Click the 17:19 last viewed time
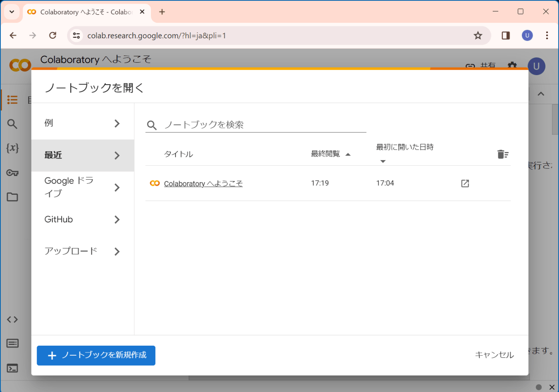The image size is (559, 392). (x=320, y=183)
